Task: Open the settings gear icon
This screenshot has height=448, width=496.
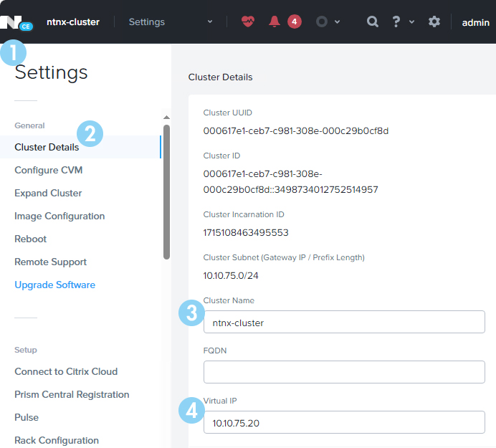Action: [434, 22]
